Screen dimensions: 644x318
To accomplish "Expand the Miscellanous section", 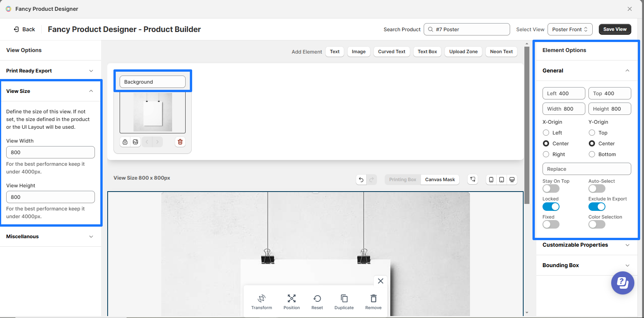I will point(51,236).
